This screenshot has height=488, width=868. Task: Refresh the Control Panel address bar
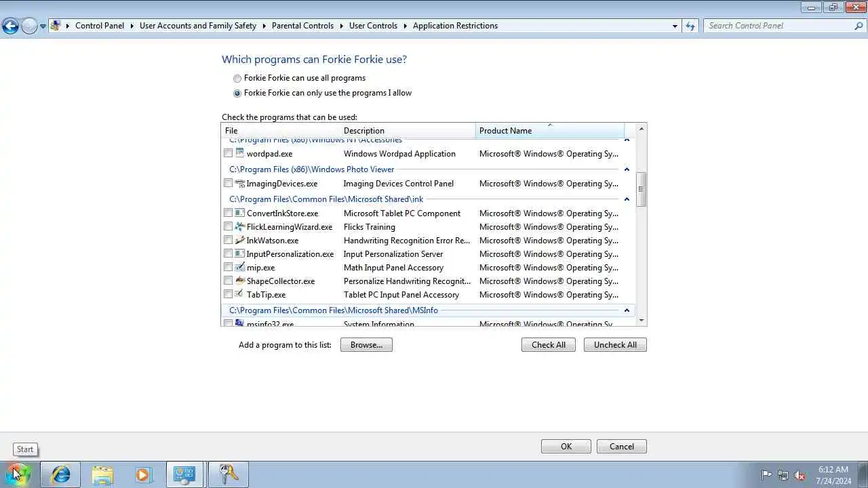coord(690,26)
